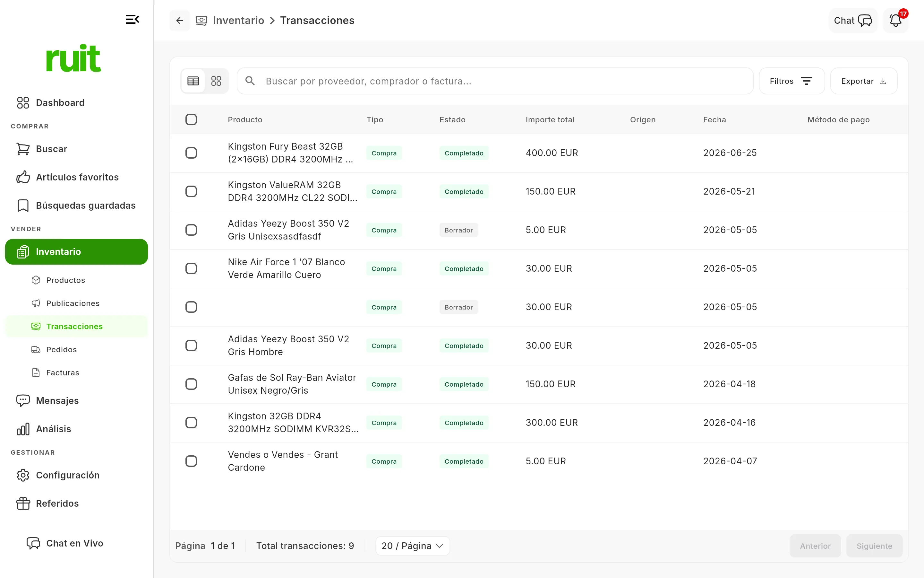The width and height of the screenshot is (924, 578).
Task: Click Total transacciones: 9 text
Action: click(305, 546)
